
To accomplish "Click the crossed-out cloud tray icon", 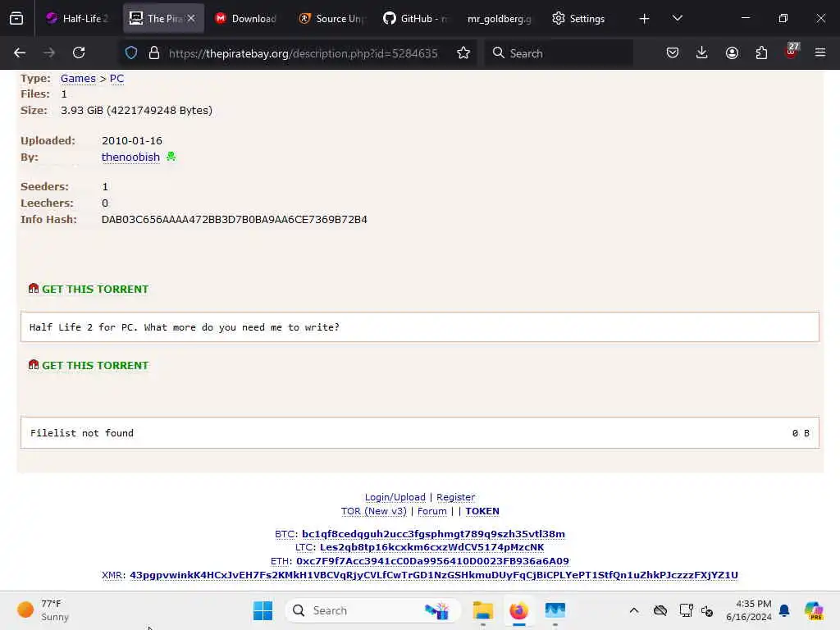I will pyautogui.click(x=660, y=610).
